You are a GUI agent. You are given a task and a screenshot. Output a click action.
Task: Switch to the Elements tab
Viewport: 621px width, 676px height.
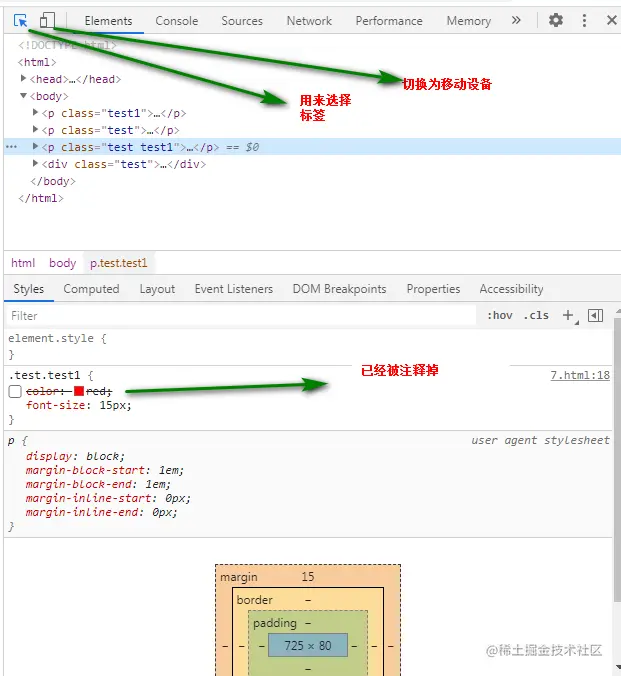[108, 21]
